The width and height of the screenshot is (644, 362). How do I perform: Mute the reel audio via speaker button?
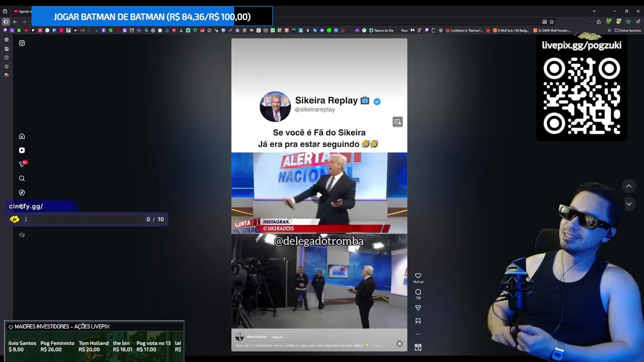399,344
